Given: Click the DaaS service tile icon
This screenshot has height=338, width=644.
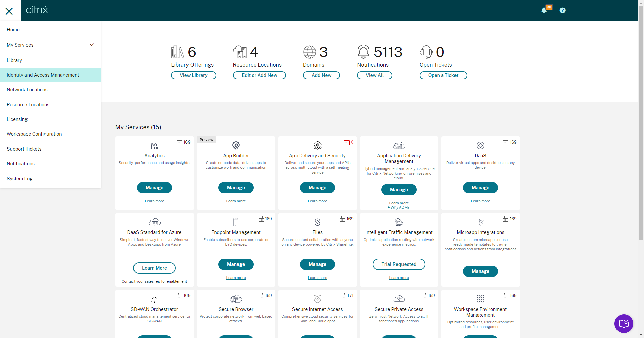Looking at the screenshot, I should coord(480,145).
